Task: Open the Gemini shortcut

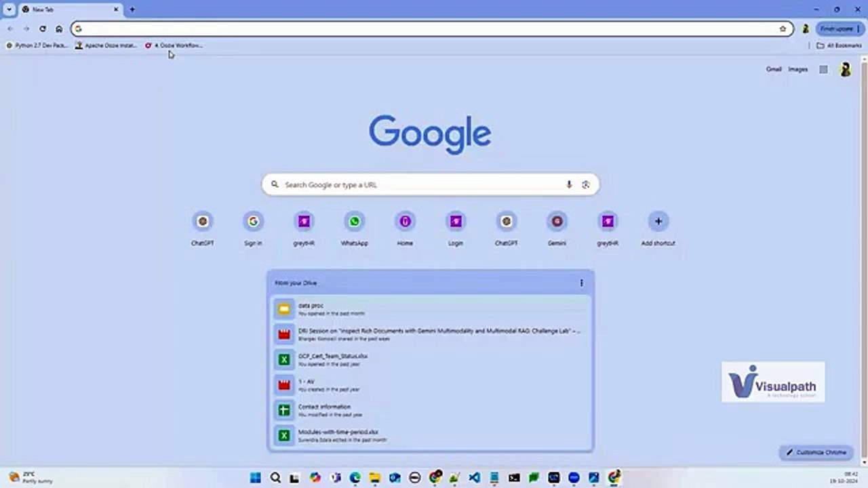Action: coord(557,228)
